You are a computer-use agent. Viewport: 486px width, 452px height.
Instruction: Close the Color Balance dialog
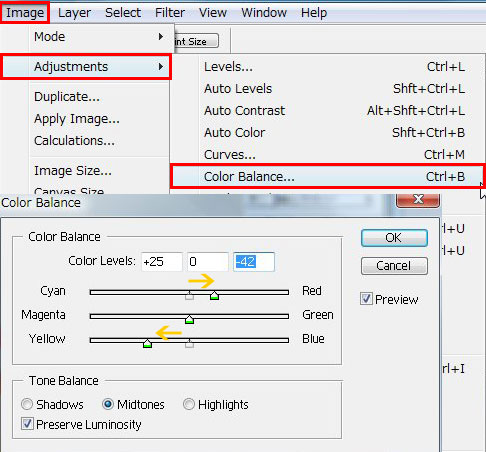point(418,200)
